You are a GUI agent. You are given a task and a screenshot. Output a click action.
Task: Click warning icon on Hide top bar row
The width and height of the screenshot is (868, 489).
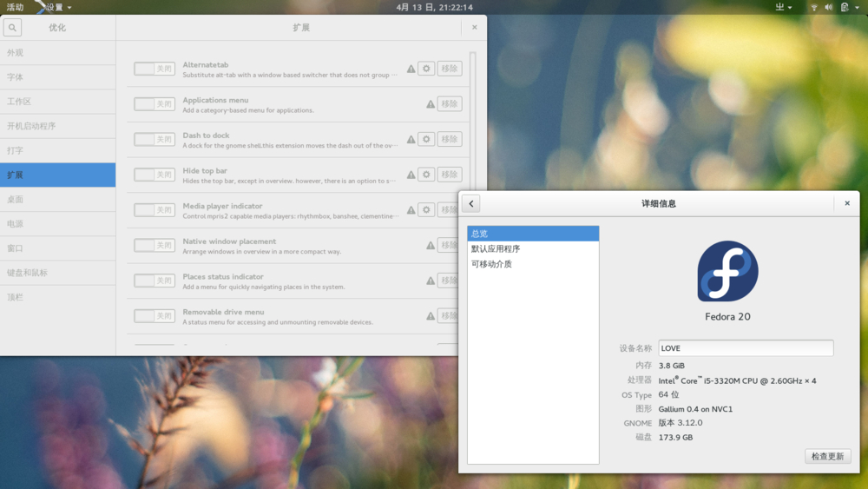(411, 175)
